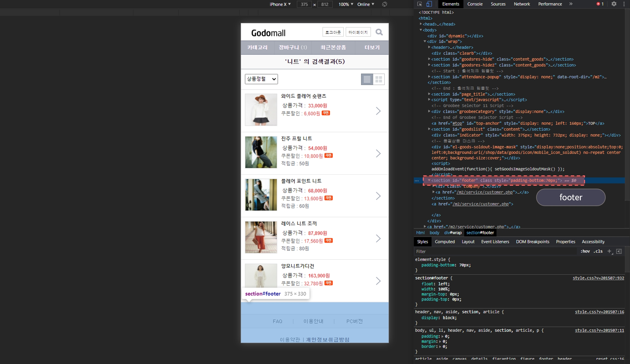Toggle the computed styles sidebar icon
The image size is (630, 364).
pos(619,251)
